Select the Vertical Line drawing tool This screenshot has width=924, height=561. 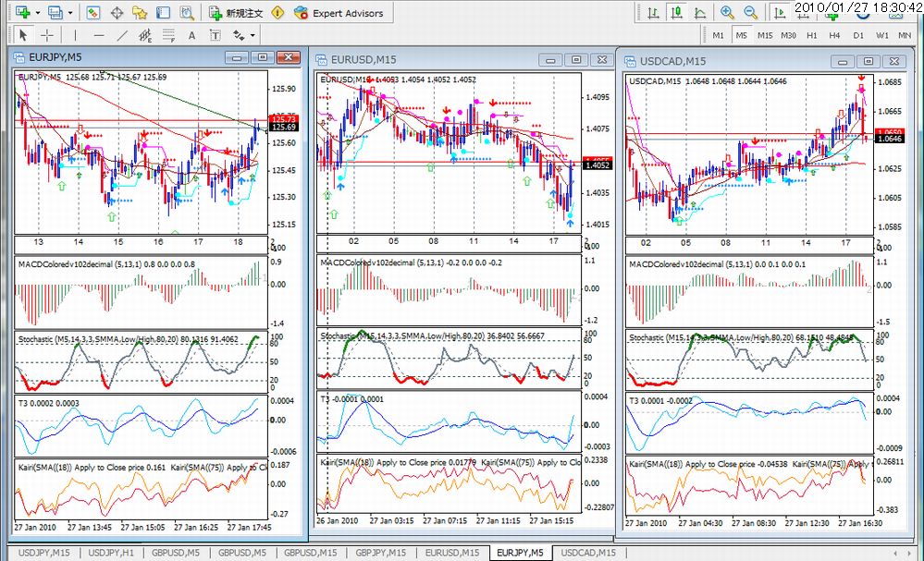tap(76, 35)
